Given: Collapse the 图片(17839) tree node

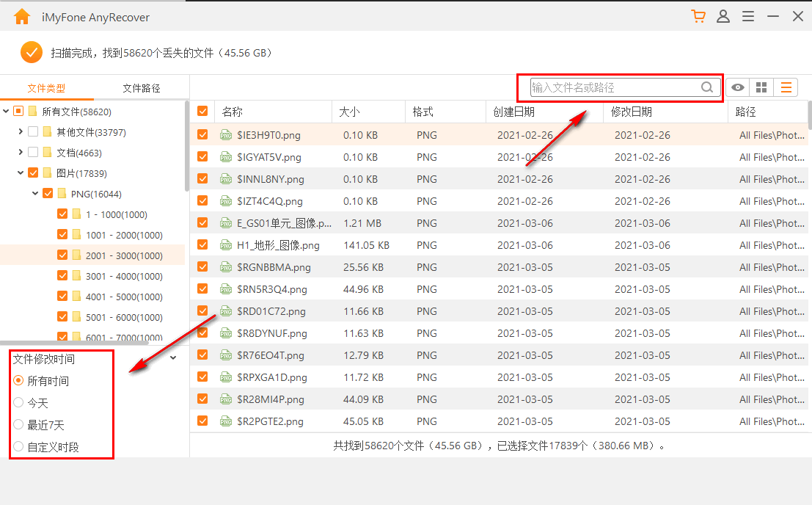Looking at the screenshot, I should click(x=21, y=172).
